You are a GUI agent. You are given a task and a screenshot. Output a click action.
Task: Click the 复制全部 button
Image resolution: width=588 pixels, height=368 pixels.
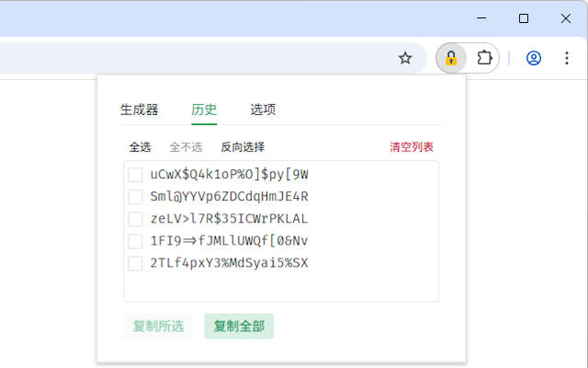pos(239,326)
